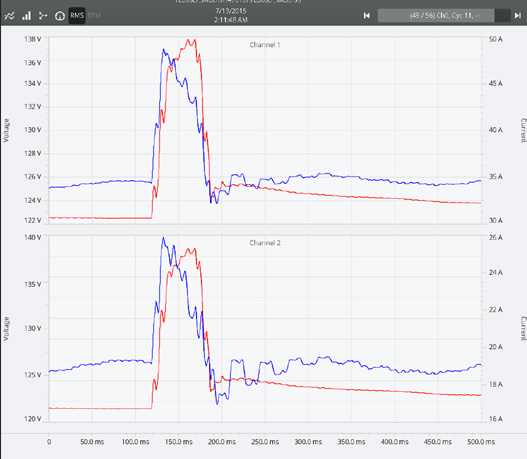Click the Voltage axis title of Channel 2
527x459 pixels.
pos(6,329)
